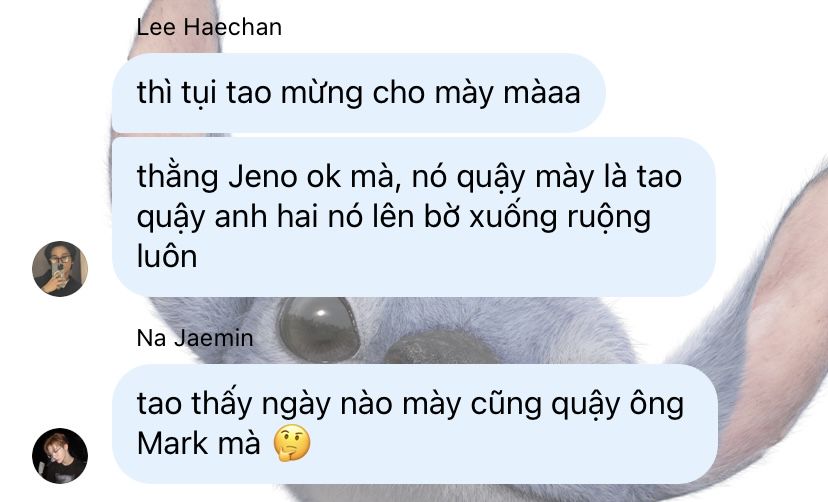This screenshot has width=828, height=502.
Task: Click the word 'màaa' in the first bubble
Action: pos(542,93)
